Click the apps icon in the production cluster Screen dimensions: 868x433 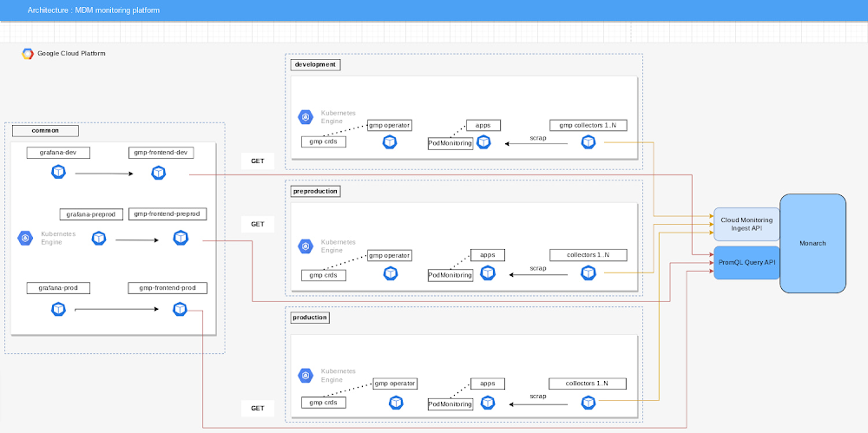pyautogui.click(x=488, y=403)
